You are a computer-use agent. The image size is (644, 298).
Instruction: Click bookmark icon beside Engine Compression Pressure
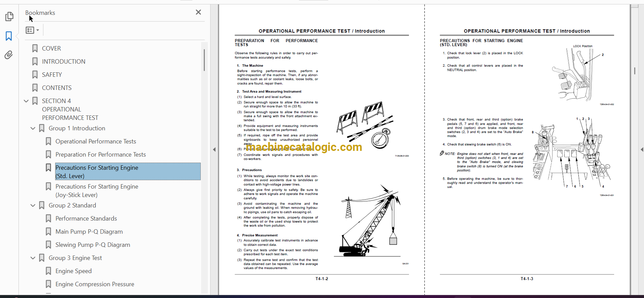[48, 284]
